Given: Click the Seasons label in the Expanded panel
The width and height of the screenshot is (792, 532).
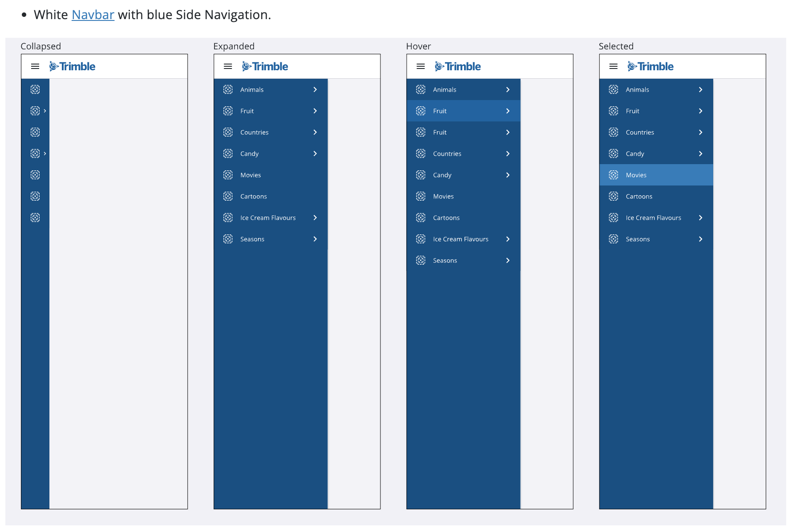Looking at the screenshot, I should [x=252, y=239].
